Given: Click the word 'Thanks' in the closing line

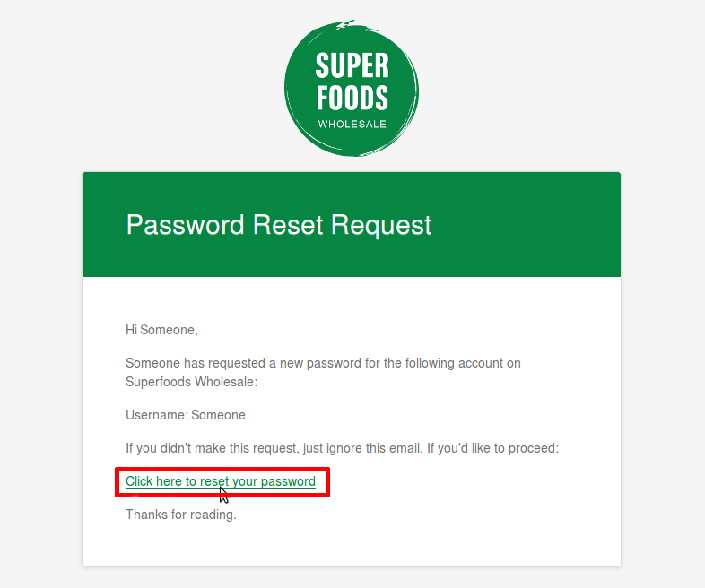Looking at the screenshot, I should point(146,514).
